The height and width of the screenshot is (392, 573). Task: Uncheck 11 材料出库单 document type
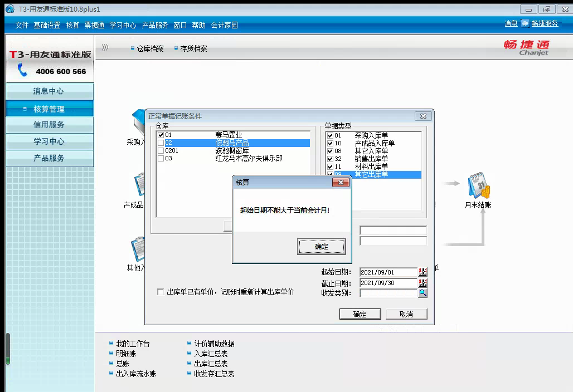(x=331, y=166)
